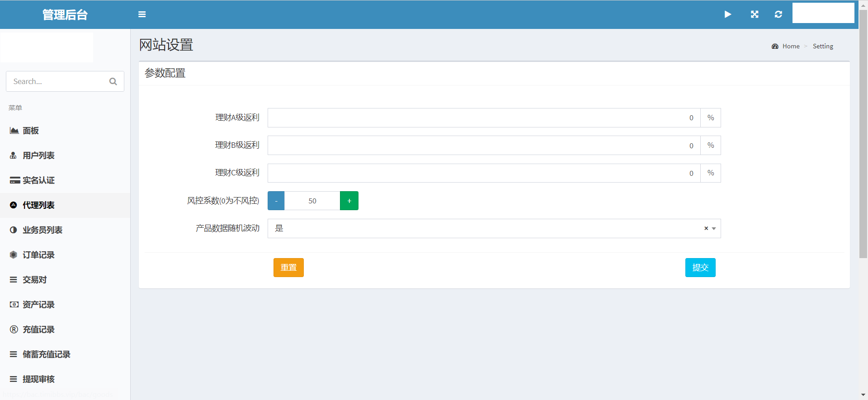Increase 风控系数 with plus button
868x400 pixels.
349,201
